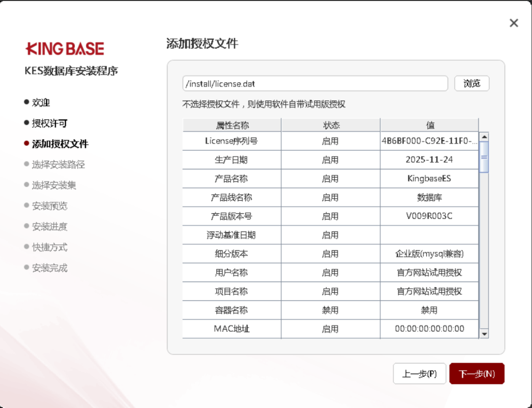Focus the license file path field

pyautogui.click(x=315, y=83)
